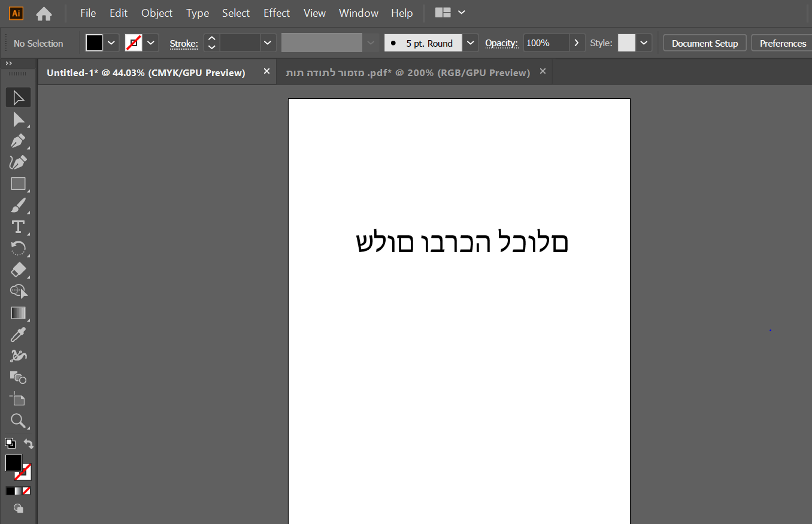Select the Eyedropper tool

pos(18,334)
